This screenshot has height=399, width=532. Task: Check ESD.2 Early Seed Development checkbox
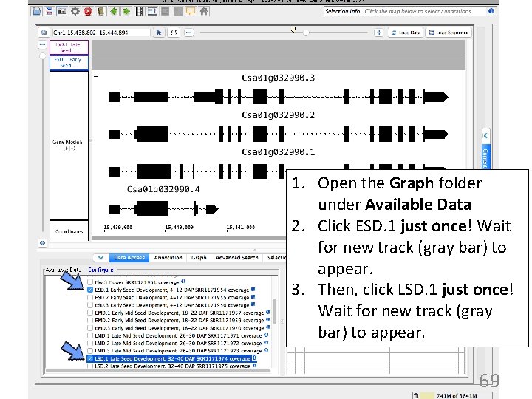[90, 297]
